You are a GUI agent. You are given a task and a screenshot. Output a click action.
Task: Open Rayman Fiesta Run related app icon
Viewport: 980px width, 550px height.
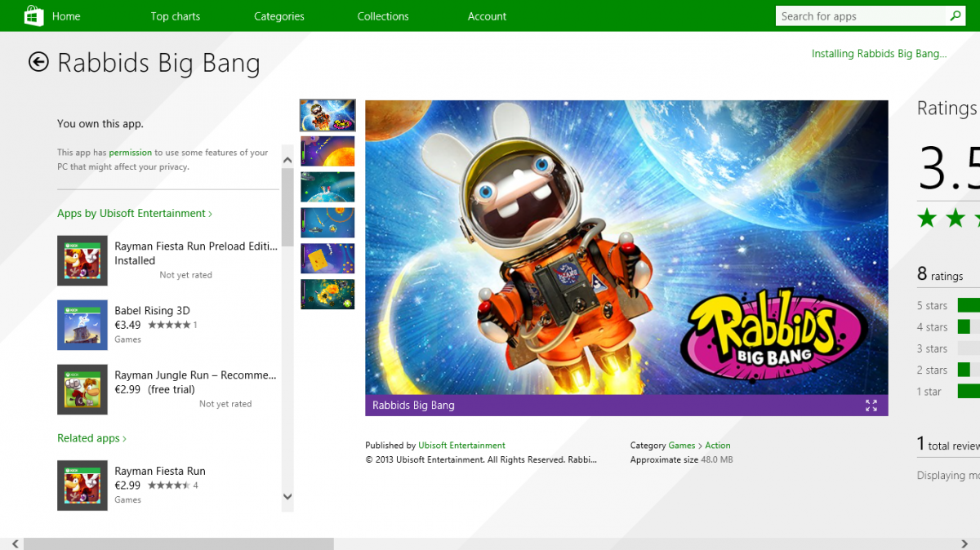(82, 486)
